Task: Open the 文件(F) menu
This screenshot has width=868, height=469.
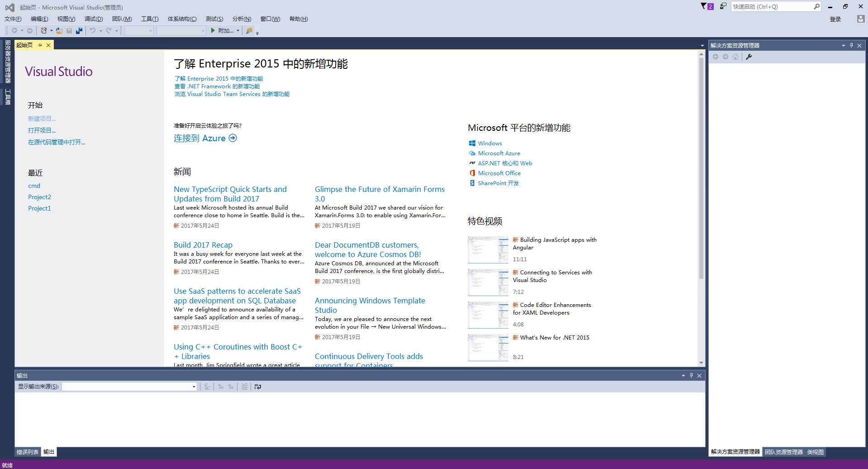Action: [x=13, y=19]
